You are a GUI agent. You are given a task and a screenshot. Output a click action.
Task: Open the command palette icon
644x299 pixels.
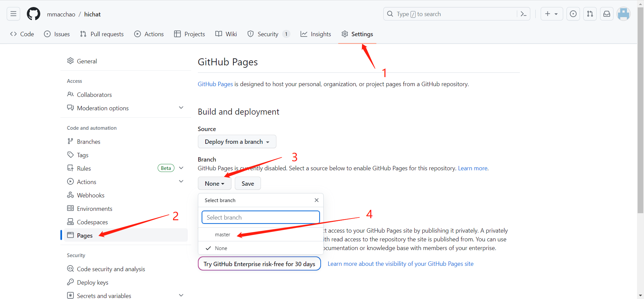coord(523,14)
